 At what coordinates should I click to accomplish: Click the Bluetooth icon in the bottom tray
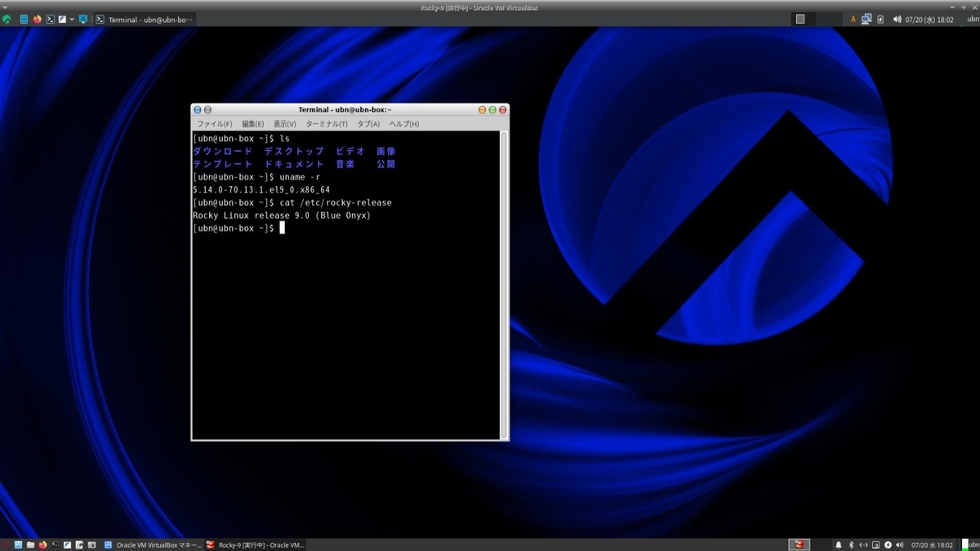click(851, 544)
